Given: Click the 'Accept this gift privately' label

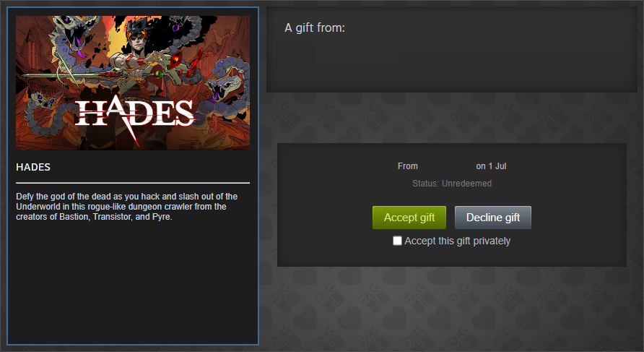Looking at the screenshot, I should pos(457,241).
